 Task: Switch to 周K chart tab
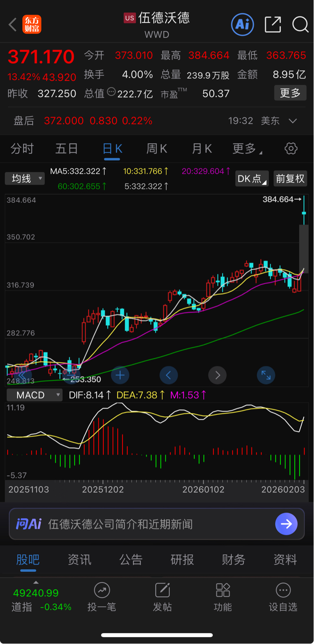coord(157,149)
